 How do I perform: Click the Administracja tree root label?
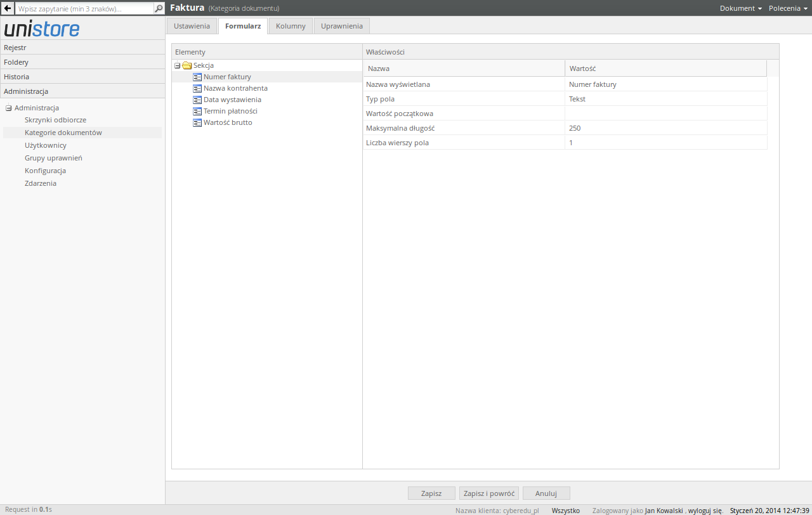(x=37, y=108)
